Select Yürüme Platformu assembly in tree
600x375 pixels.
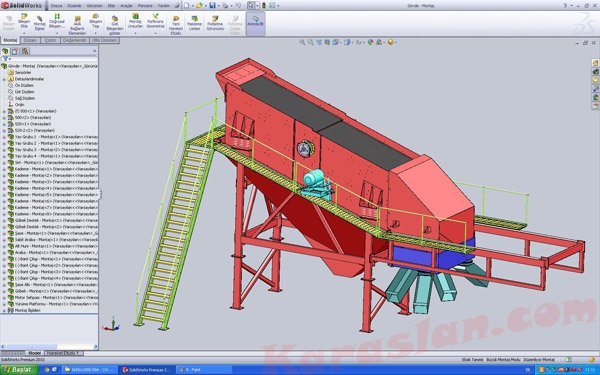tap(53, 304)
